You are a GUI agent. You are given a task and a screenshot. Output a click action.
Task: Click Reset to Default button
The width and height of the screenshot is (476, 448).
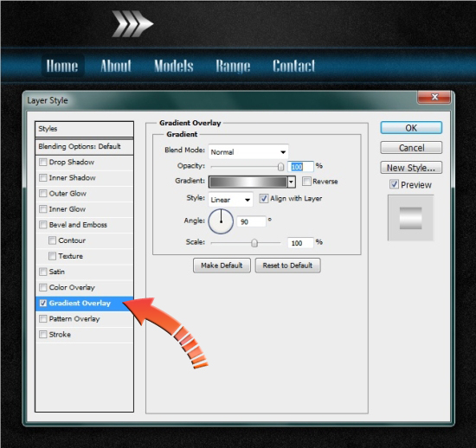[287, 266]
